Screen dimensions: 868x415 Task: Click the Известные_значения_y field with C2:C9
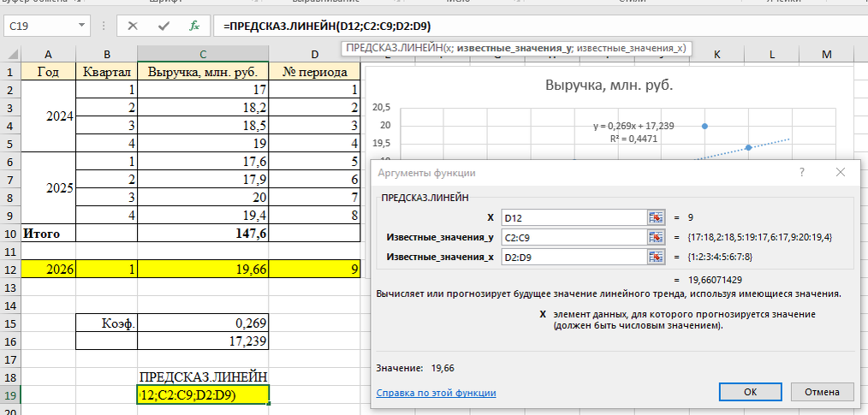pyautogui.click(x=574, y=237)
